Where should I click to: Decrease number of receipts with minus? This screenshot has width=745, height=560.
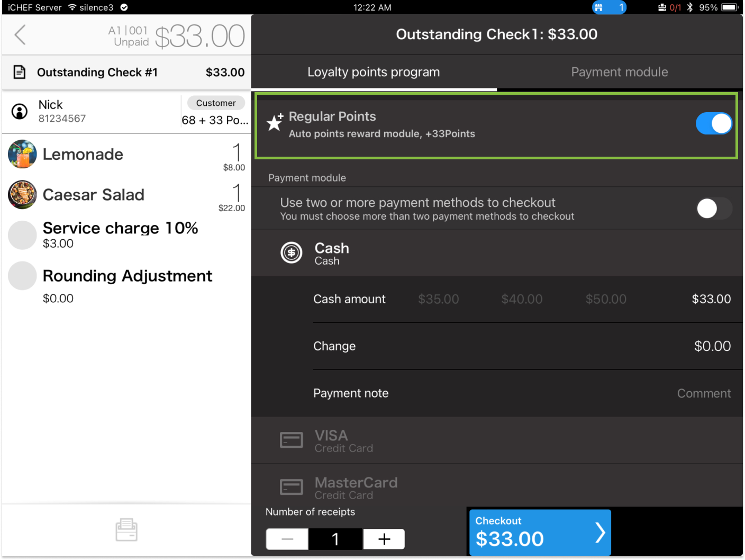287,539
